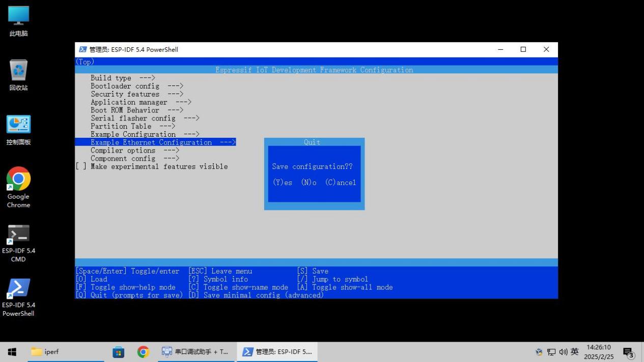
Task: Expand the Build type submenu
Action: click(122, 78)
